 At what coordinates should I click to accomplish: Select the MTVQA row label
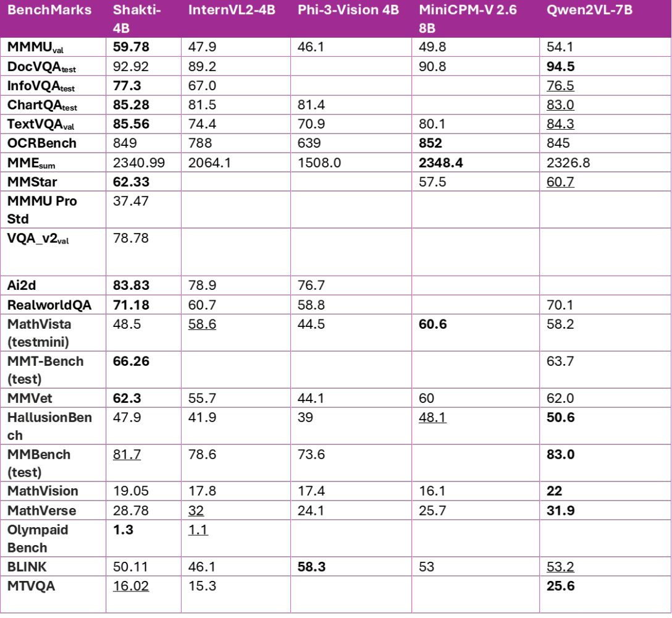[x=31, y=586]
